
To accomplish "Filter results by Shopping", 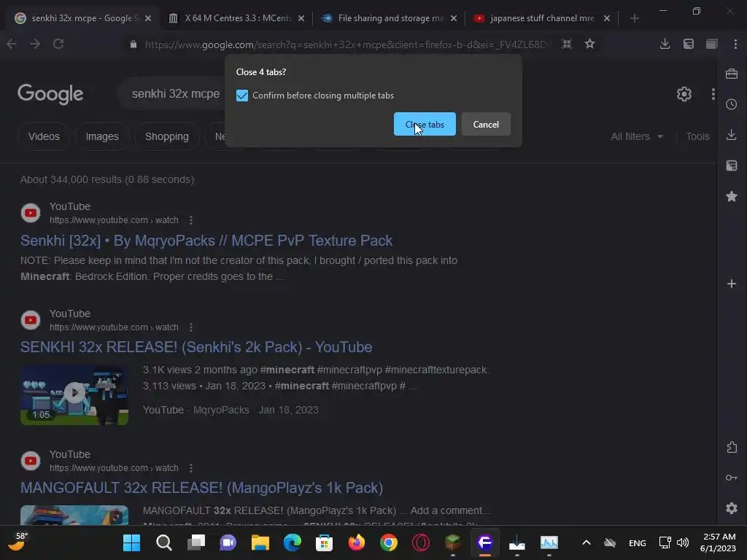I will point(167,136).
